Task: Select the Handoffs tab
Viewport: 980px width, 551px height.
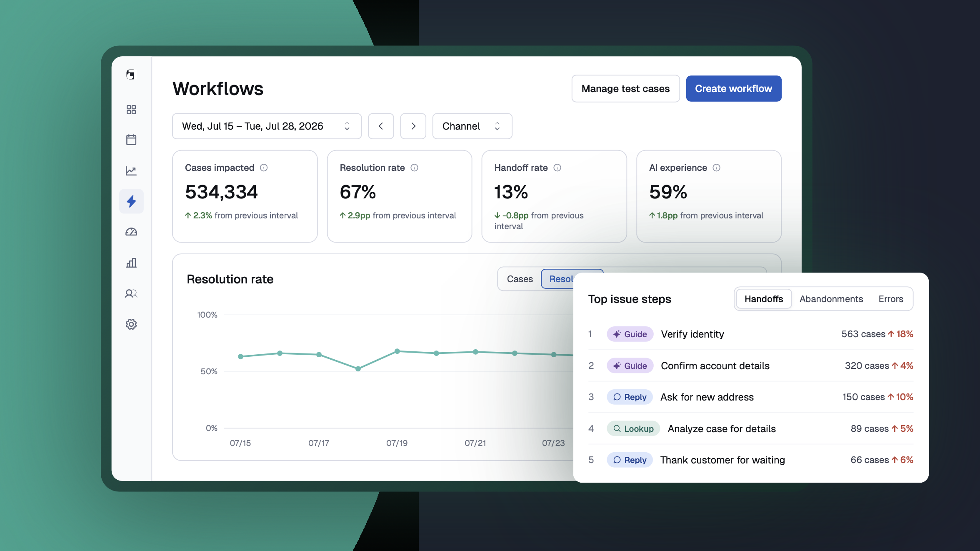Action: click(763, 299)
